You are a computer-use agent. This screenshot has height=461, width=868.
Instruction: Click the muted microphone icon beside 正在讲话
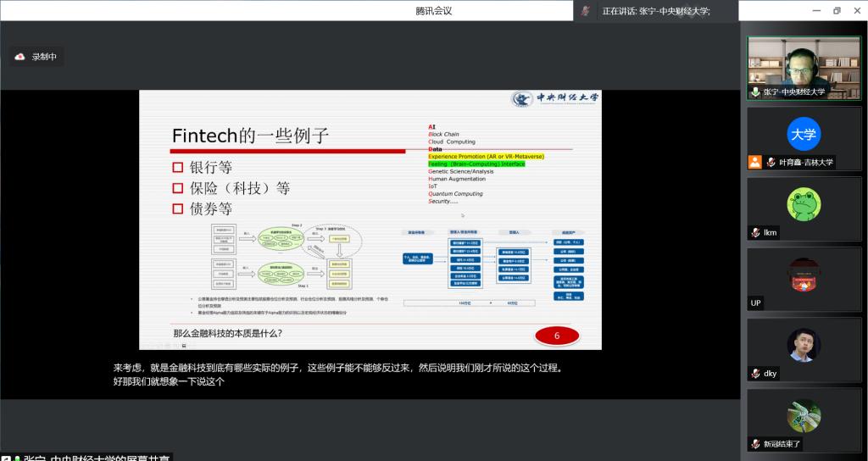(x=586, y=11)
